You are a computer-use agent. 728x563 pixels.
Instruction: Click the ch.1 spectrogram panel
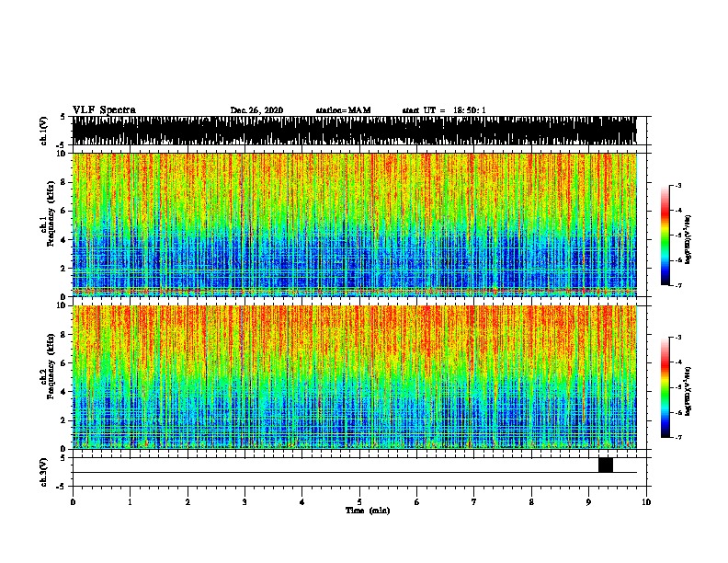pyautogui.click(x=354, y=224)
